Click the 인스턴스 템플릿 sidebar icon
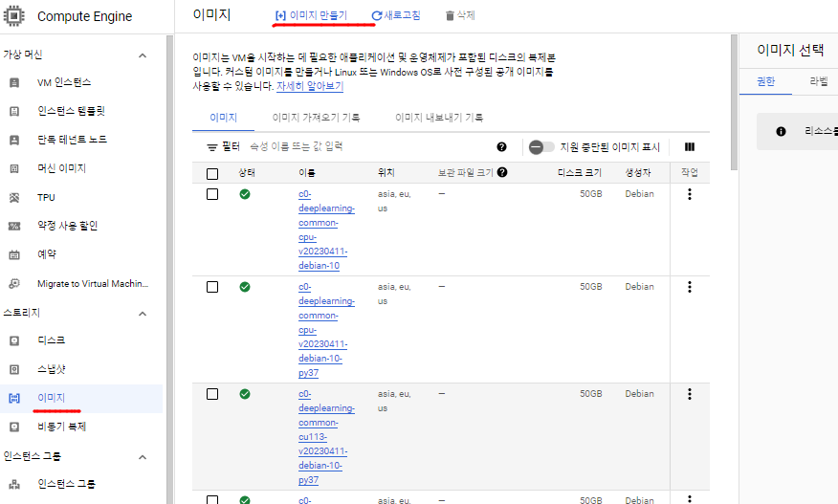The width and height of the screenshot is (838, 504). tap(14, 111)
